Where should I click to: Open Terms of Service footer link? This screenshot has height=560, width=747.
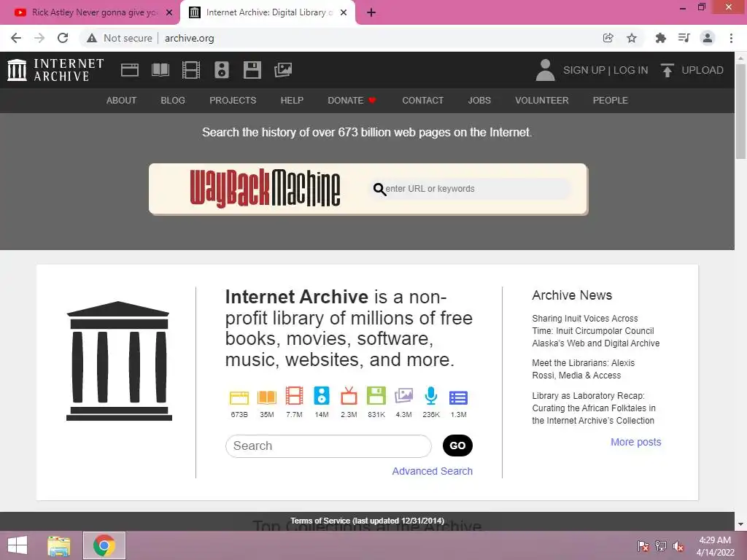coord(368,521)
